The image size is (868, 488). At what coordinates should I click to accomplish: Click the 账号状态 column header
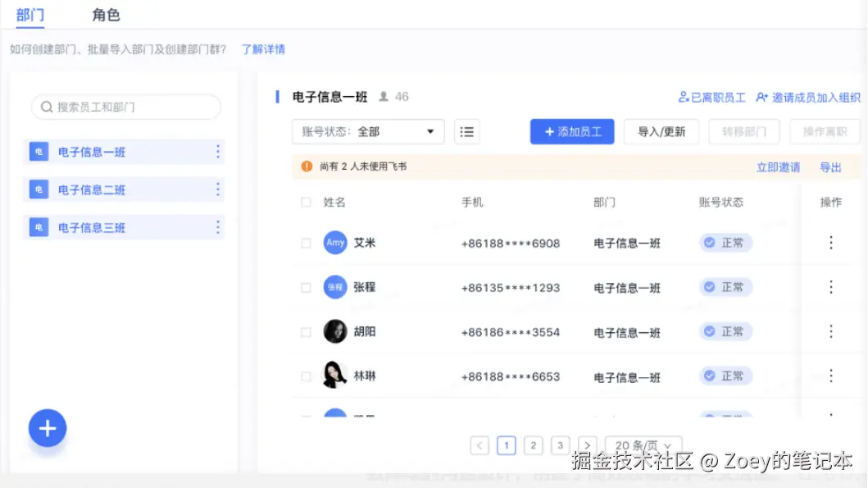click(720, 203)
